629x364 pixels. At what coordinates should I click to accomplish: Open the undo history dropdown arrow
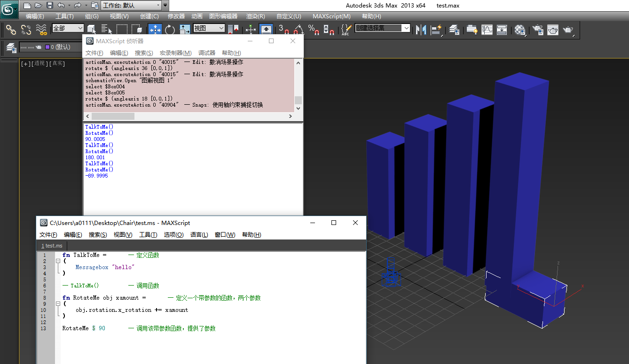tap(69, 6)
